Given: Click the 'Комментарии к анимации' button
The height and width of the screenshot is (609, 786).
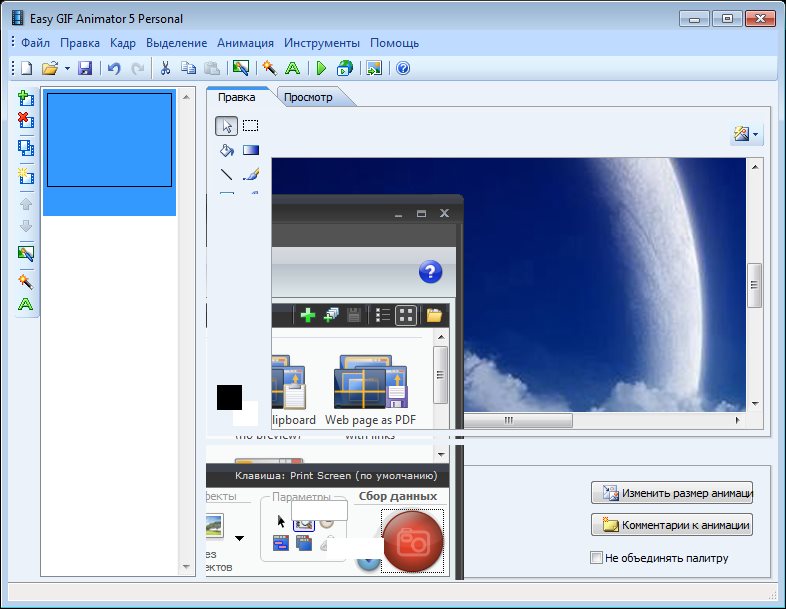Looking at the screenshot, I should [x=671, y=525].
